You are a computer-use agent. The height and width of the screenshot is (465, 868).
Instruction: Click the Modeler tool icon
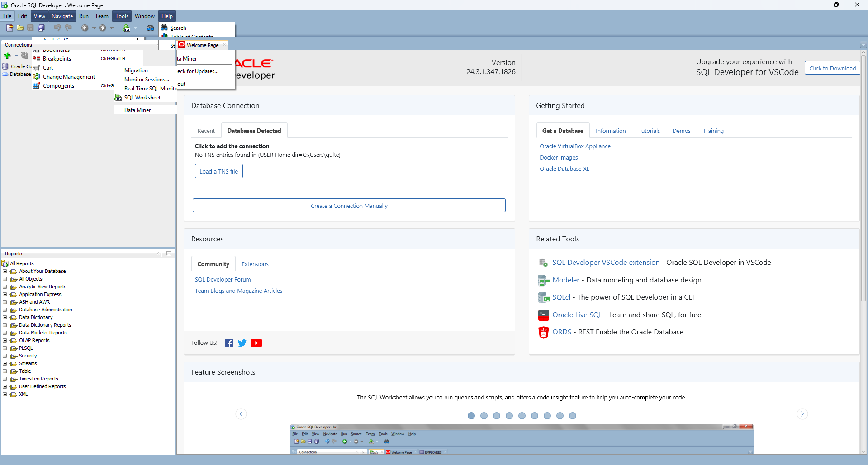(x=543, y=280)
